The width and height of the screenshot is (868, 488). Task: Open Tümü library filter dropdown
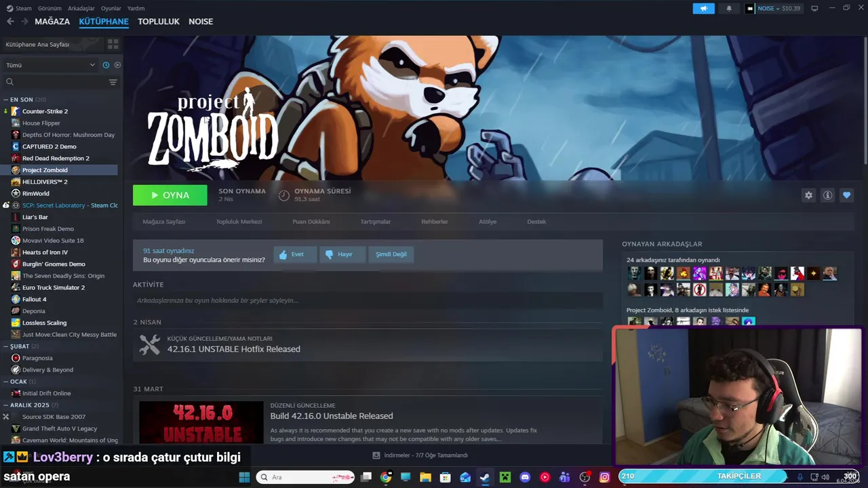51,65
